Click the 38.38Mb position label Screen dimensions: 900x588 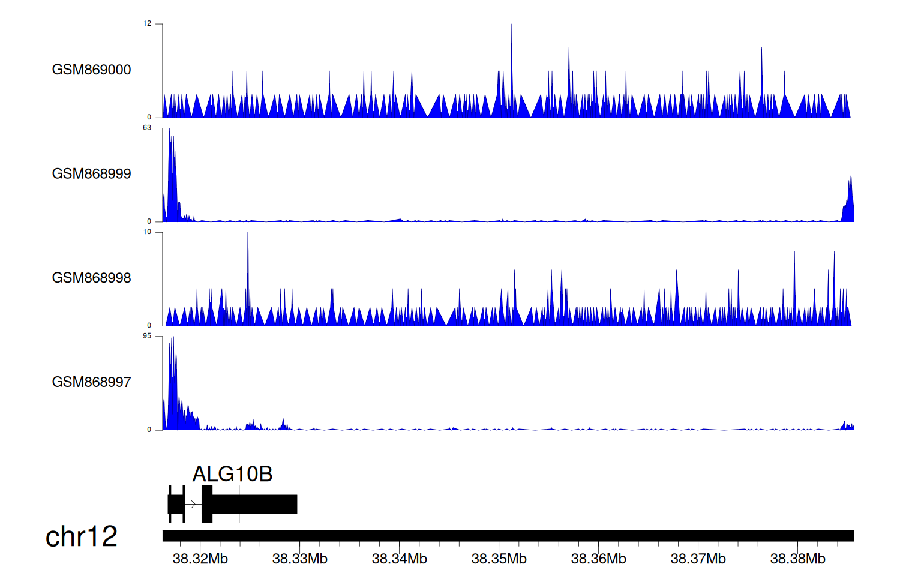click(797, 559)
